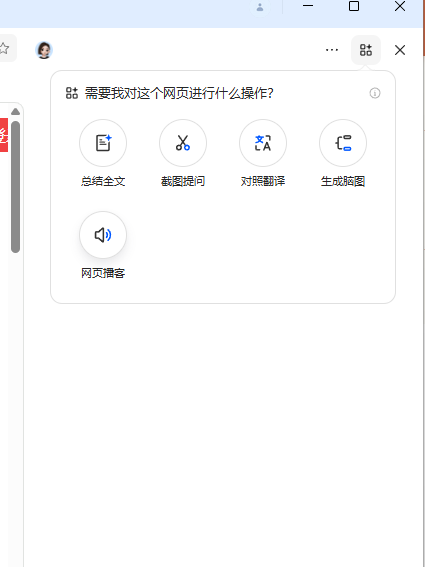Click the heading 需要我对这个网页进行什么操作?
The height and width of the screenshot is (567, 425).
click(179, 93)
